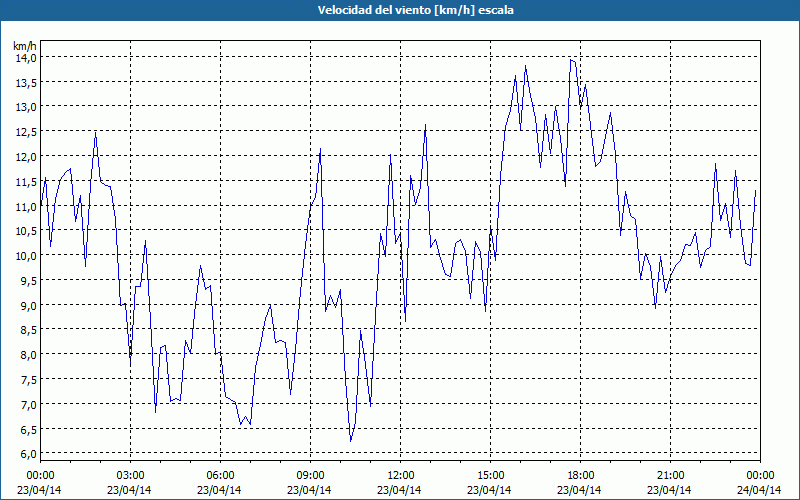Select the 13,0 y-axis value
Viewport: 800px width, 500px height.
click(25, 107)
